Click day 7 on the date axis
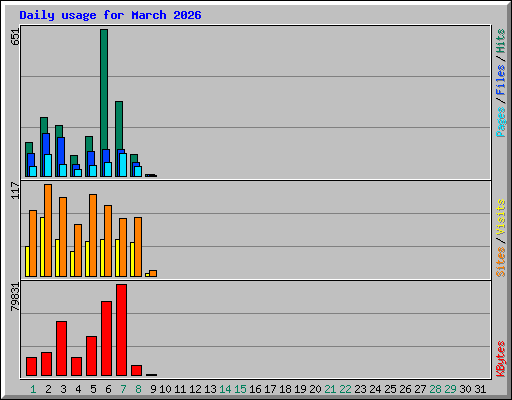This screenshot has height=400, width=512. click(123, 389)
